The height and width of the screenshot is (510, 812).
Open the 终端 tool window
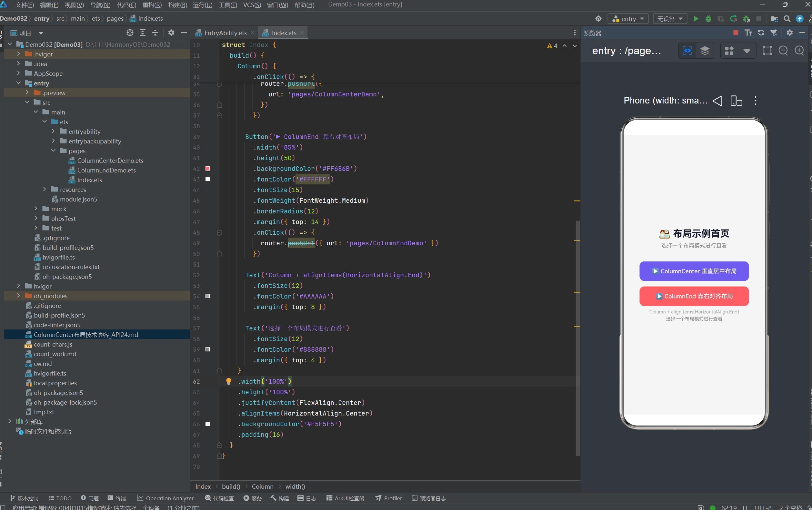pyautogui.click(x=117, y=498)
